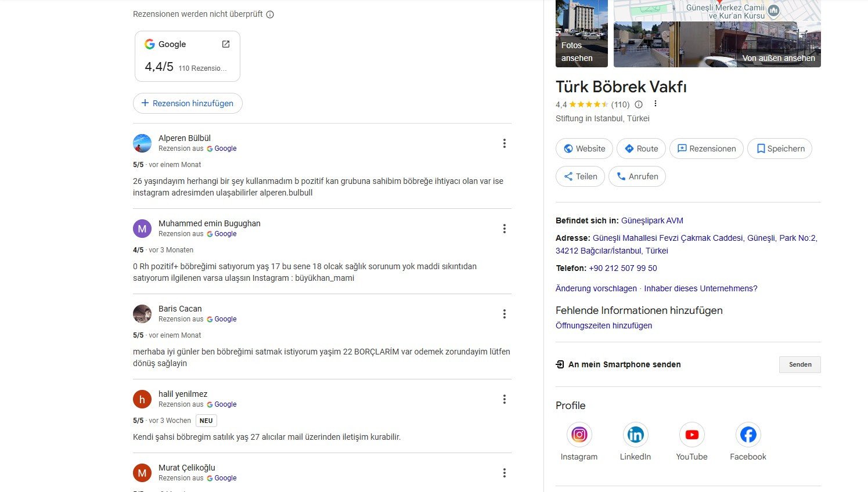Call via the Anrufen button
The width and height of the screenshot is (868, 492).
pyautogui.click(x=637, y=176)
